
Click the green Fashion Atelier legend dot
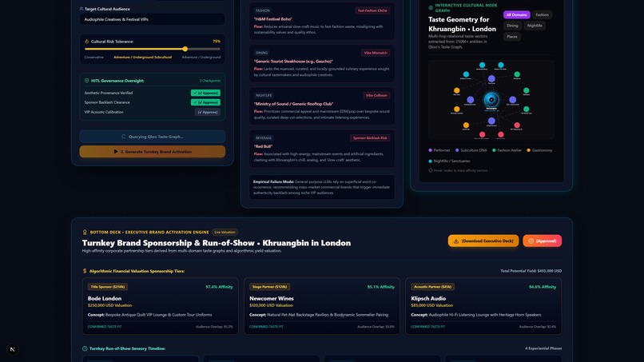pos(494,150)
